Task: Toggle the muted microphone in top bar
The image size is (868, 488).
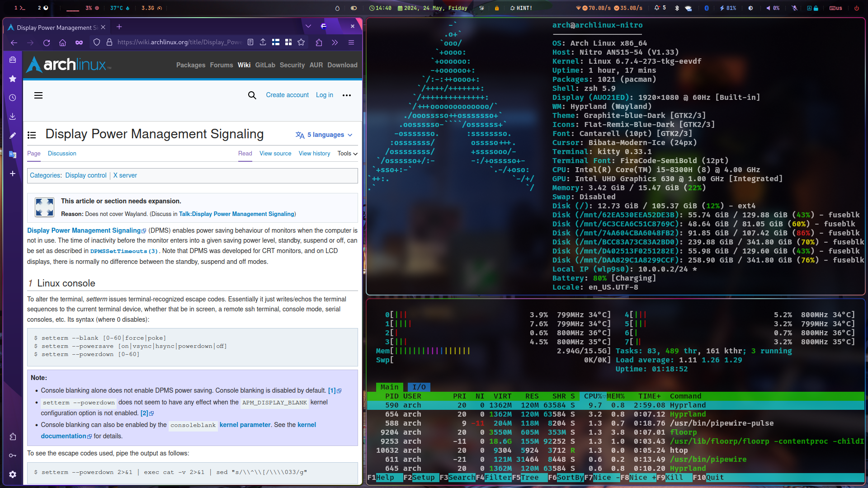Action: click(x=794, y=8)
